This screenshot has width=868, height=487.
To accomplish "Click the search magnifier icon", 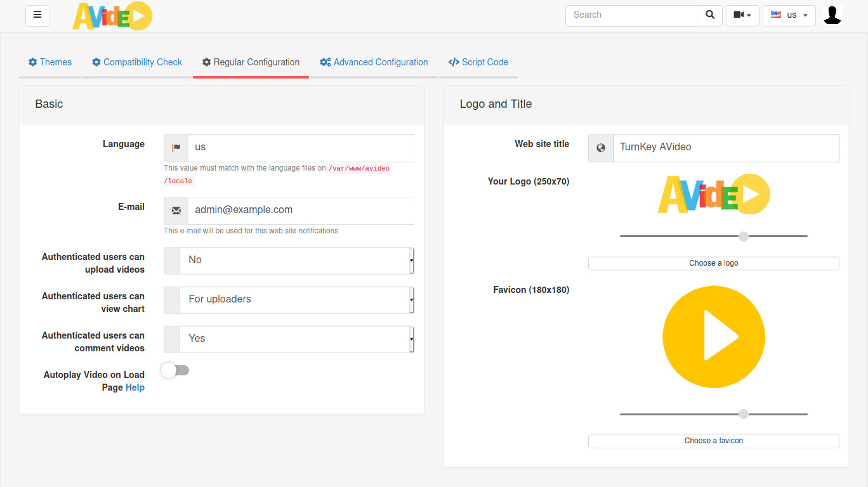I will coord(710,15).
